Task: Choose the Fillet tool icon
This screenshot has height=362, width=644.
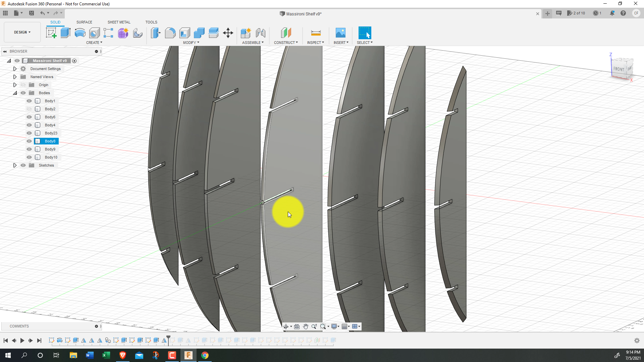Action: point(170,33)
